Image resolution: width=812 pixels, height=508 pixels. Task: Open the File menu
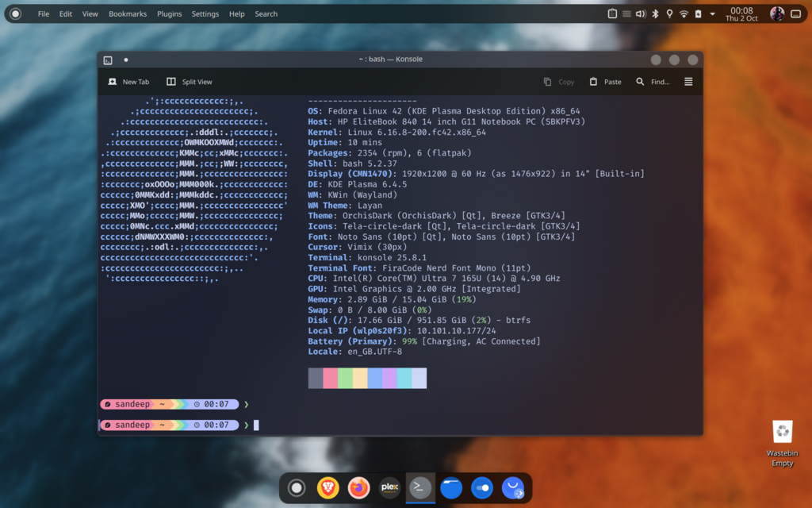point(44,14)
